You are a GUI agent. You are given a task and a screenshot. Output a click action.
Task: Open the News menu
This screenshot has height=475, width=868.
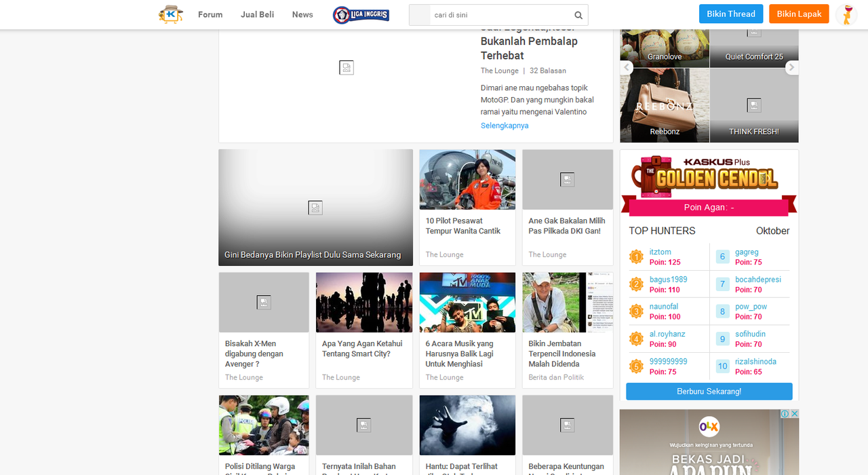[302, 14]
